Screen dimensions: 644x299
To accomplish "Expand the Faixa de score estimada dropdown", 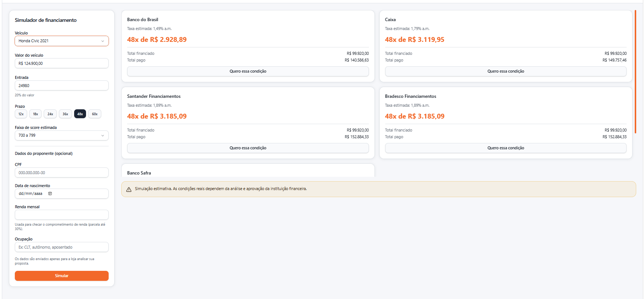I will [x=62, y=136].
